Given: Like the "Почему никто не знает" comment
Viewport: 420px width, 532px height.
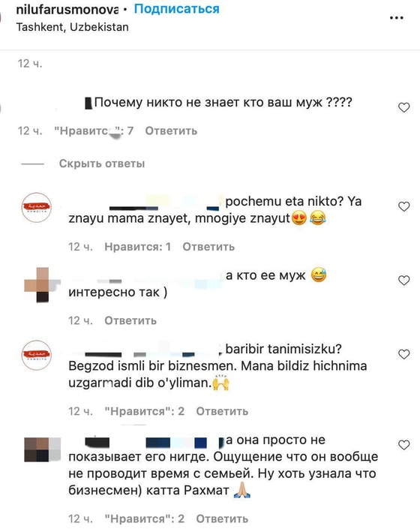Looking at the screenshot, I should pyautogui.click(x=403, y=107).
